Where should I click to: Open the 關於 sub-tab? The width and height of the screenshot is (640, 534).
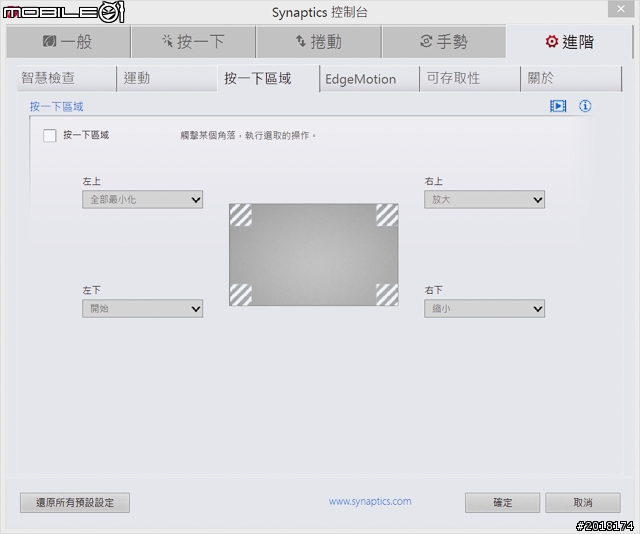tap(571, 78)
